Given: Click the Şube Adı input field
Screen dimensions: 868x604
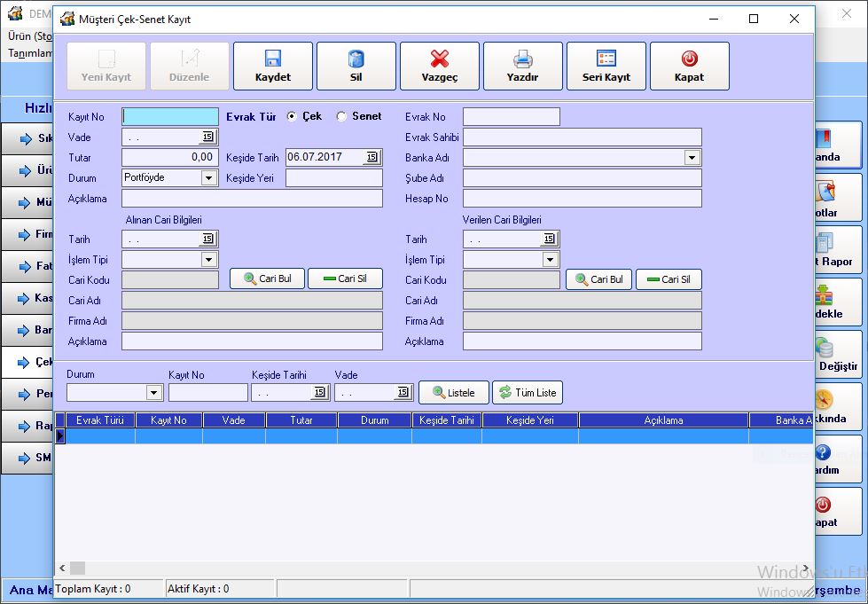Looking at the screenshot, I should coord(583,177).
